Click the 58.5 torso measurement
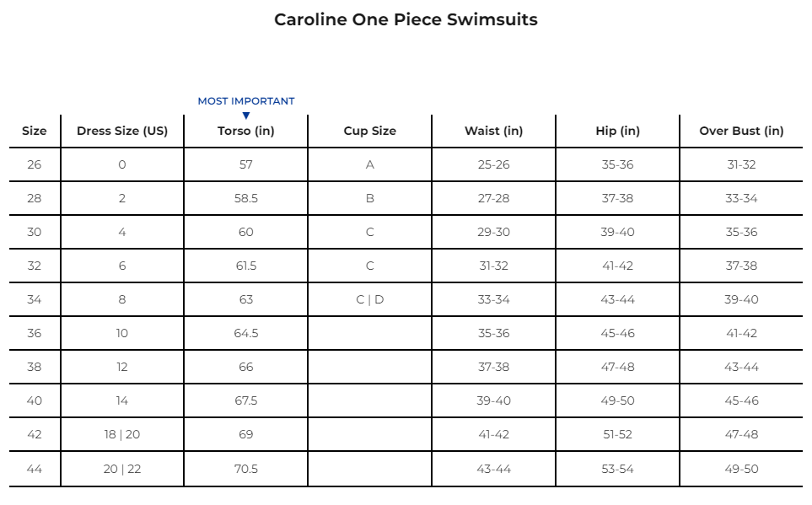The height and width of the screenshot is (505, 812). tap(246, 198)
